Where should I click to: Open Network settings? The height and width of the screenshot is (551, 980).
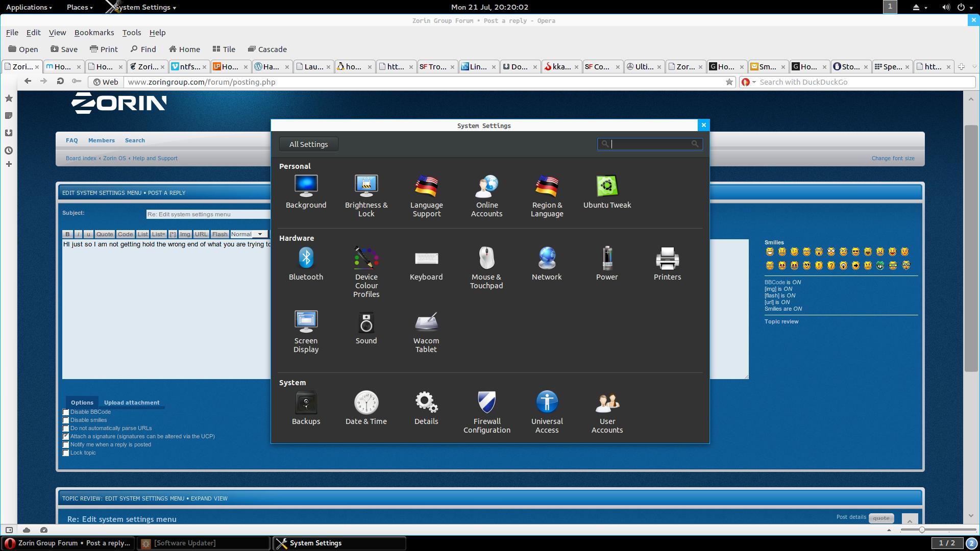pos(547,264)
